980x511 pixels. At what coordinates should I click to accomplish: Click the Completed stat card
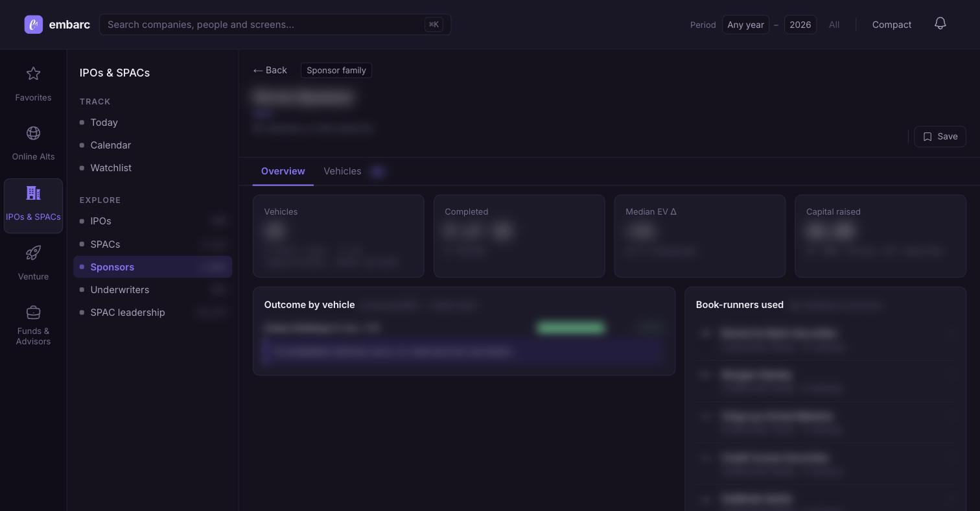pos(519,236)
